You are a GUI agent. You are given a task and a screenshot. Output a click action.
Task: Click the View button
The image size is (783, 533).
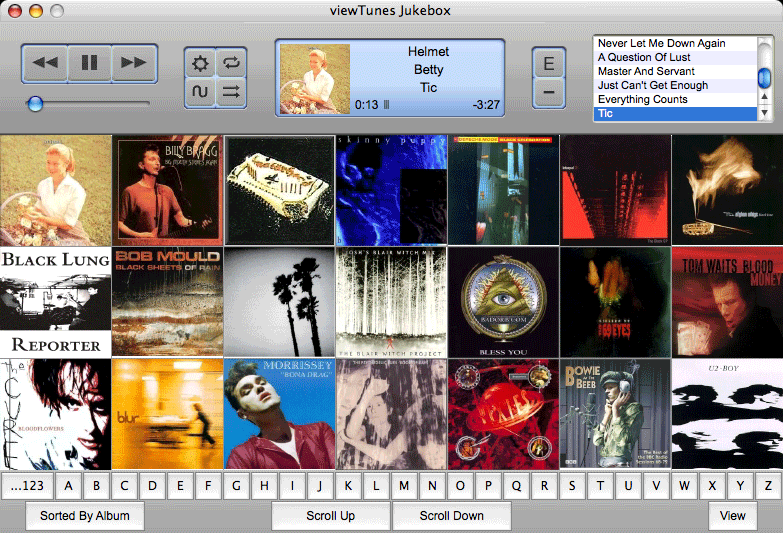733,516
